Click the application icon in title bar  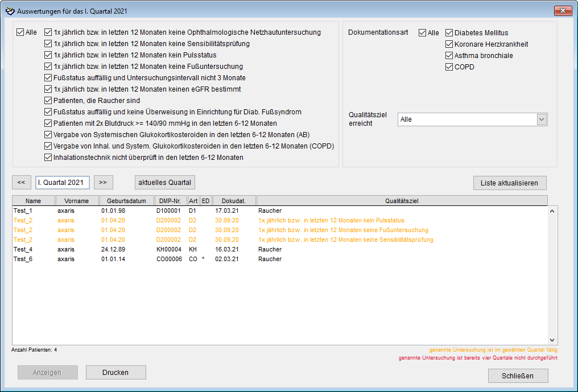pyautogui.click(x=10, y=11)
